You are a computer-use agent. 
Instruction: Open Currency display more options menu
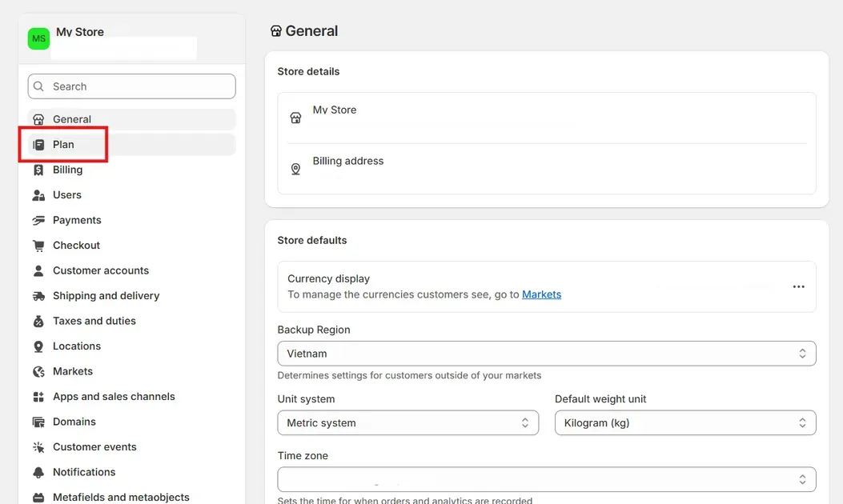pyautogui.click(x=798, y=286)
